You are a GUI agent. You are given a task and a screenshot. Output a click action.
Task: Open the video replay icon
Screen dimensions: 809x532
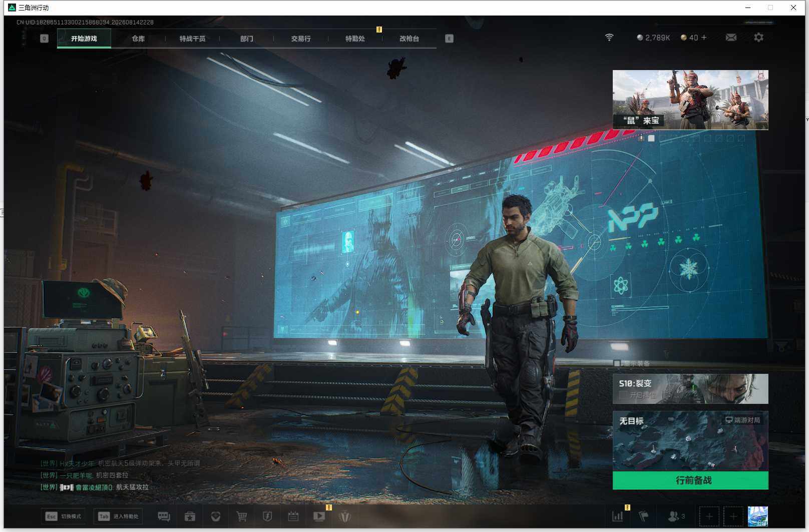[x=319, y=516]
